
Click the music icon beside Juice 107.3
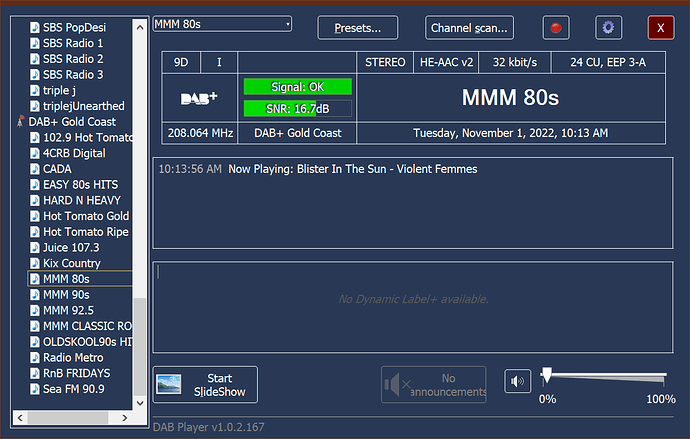pyautogui.click(x=35, y=248)
